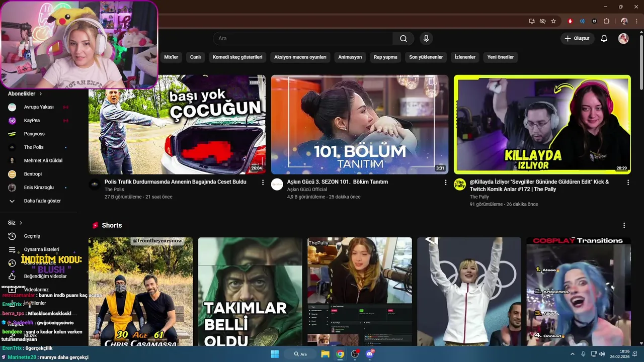Image resolution: width=644 pixels, height=362 pixels.
Task: Open the YouTube account avatar menu
Action: pos(623,39)
